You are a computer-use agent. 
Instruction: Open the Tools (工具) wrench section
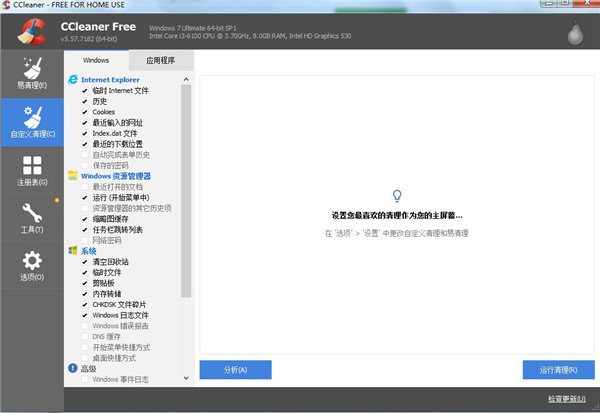coord(32,218)
